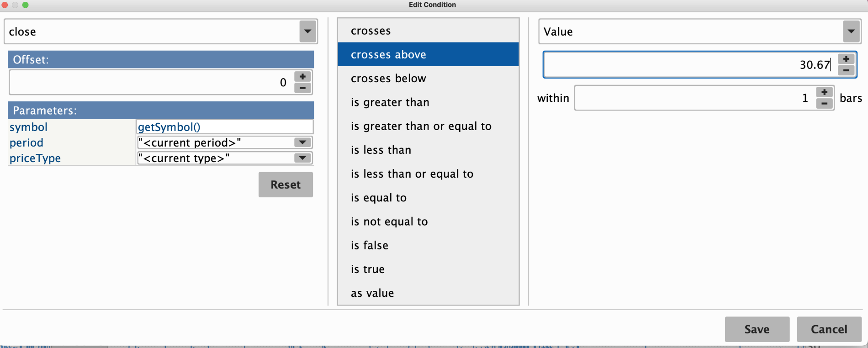Screen dimensions: 868x348
Task: Open the priceType parameter dropdown
Action: click(x=302, y=158)
